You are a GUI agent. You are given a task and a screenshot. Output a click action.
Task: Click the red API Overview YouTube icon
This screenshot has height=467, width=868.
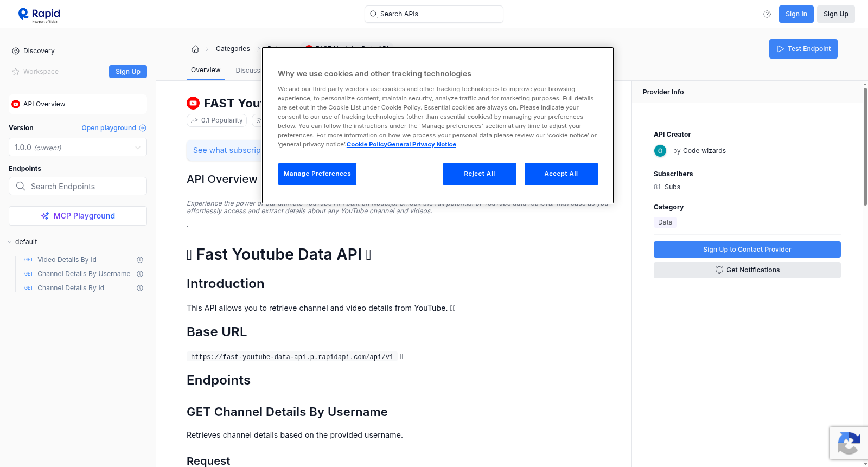[16, 104]
